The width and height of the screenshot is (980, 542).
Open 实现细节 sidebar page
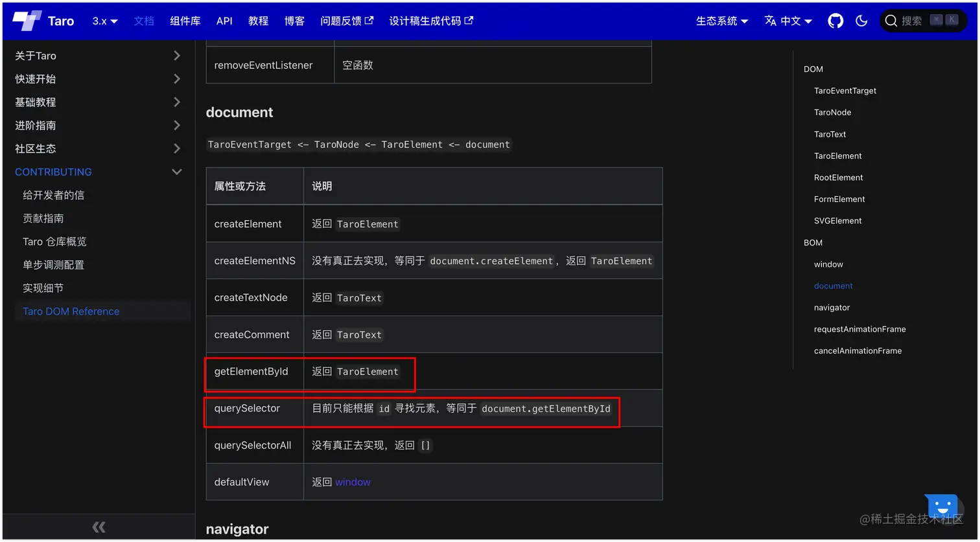(x=43, y=288)
